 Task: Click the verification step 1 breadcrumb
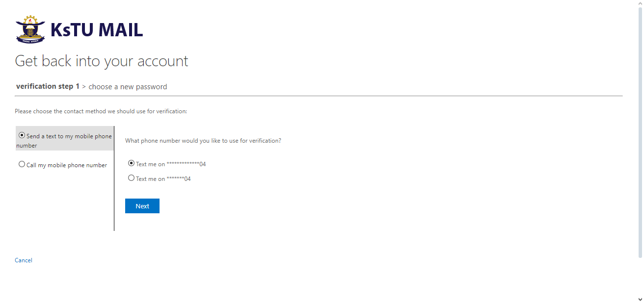48,86
